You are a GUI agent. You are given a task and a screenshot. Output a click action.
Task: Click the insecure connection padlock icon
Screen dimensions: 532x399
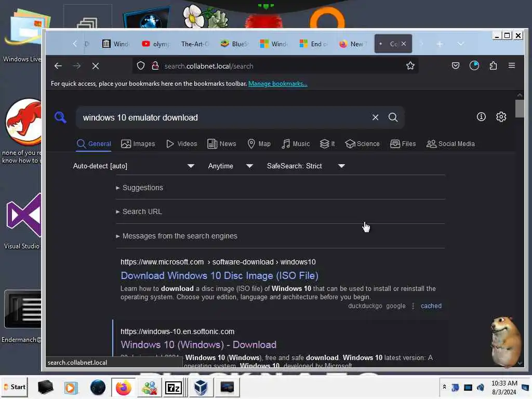click(x=155, y=66)
